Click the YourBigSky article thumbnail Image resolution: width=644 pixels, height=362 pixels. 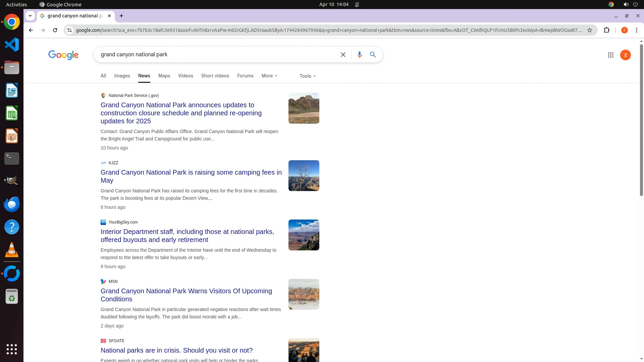[x=304, y=235]
